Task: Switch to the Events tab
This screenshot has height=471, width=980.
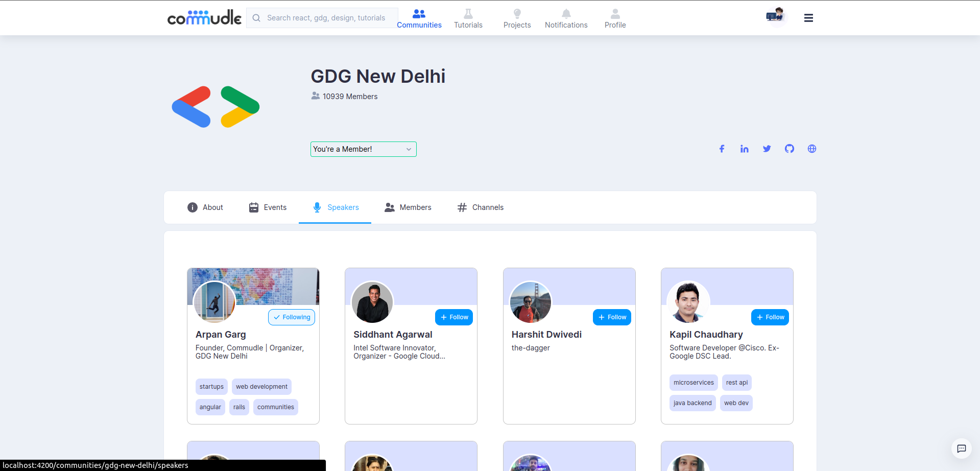Action: (268, 207)
